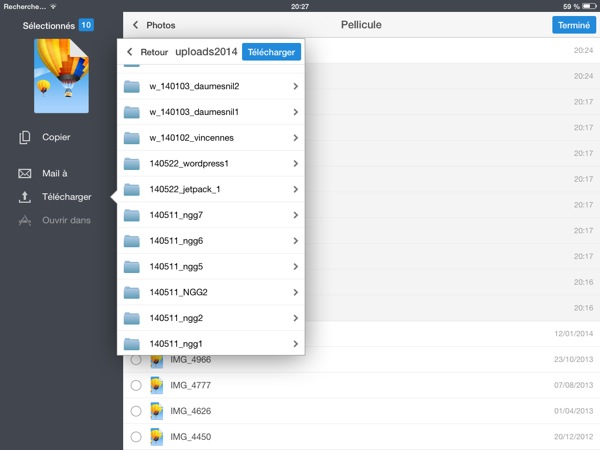Go back with the Retour button
The image size is (600, 450).
click(146, 51)
